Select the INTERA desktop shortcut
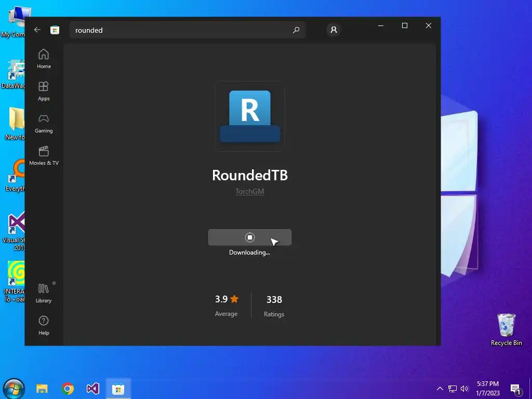Screen dimensions: 532x399 click(14, 282)
